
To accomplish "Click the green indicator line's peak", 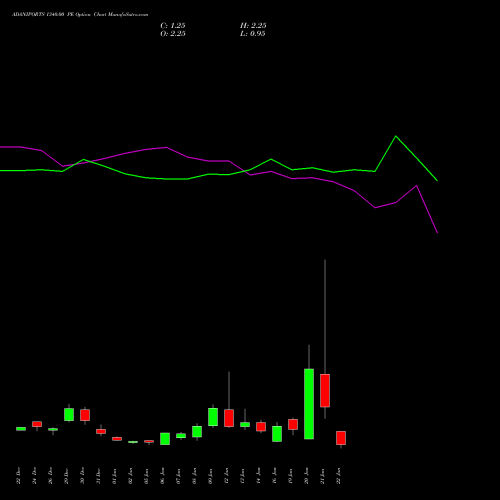I will pos(396,136).
